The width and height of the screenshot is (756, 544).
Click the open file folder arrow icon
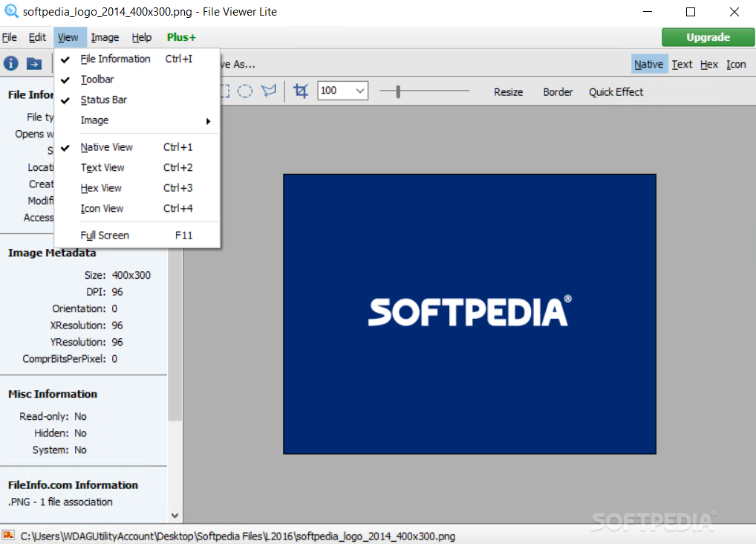pos(33,63)
